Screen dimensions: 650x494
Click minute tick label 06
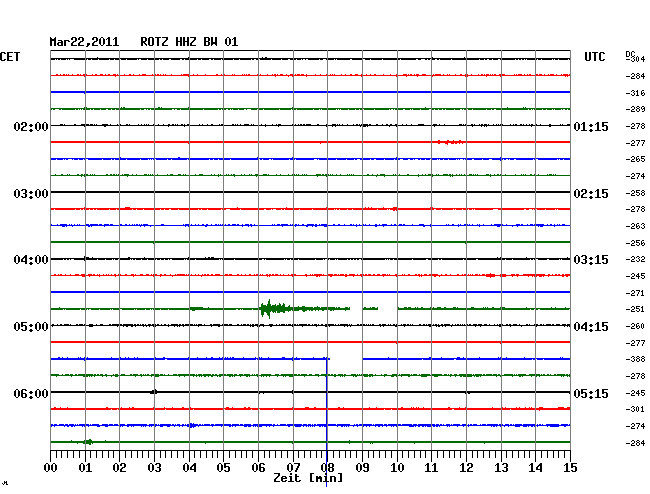coord(258,468)
